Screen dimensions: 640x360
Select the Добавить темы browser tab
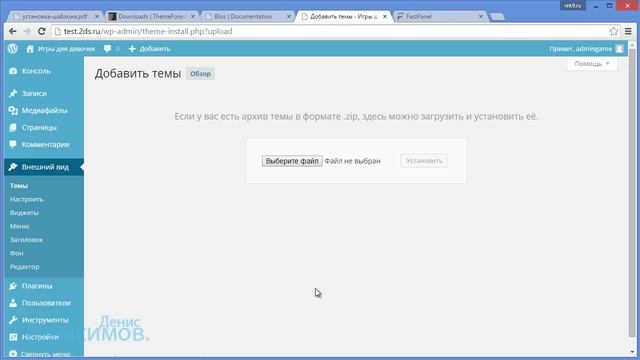(343, 16)
